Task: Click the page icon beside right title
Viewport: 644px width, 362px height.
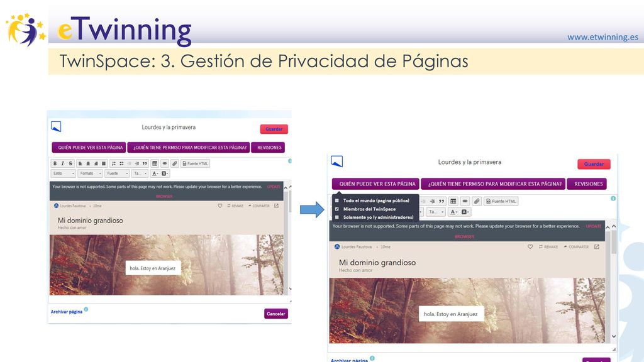Action: 337,162
